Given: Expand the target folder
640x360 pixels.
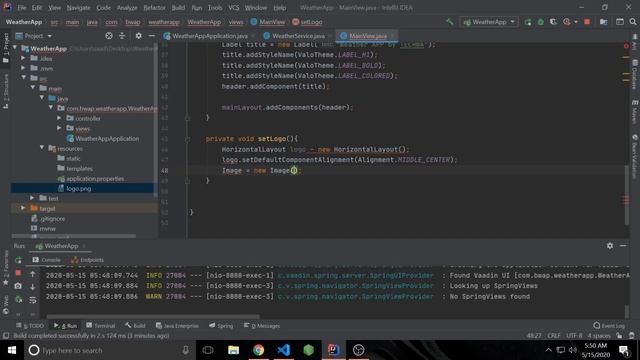Looking at the screenshot, I should coord(23,208).
